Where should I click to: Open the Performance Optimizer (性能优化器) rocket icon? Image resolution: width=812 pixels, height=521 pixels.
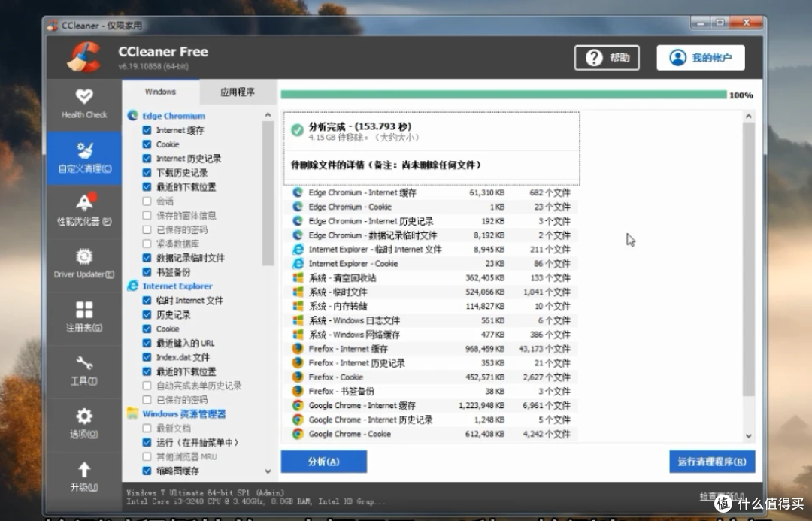coord(86,201)
